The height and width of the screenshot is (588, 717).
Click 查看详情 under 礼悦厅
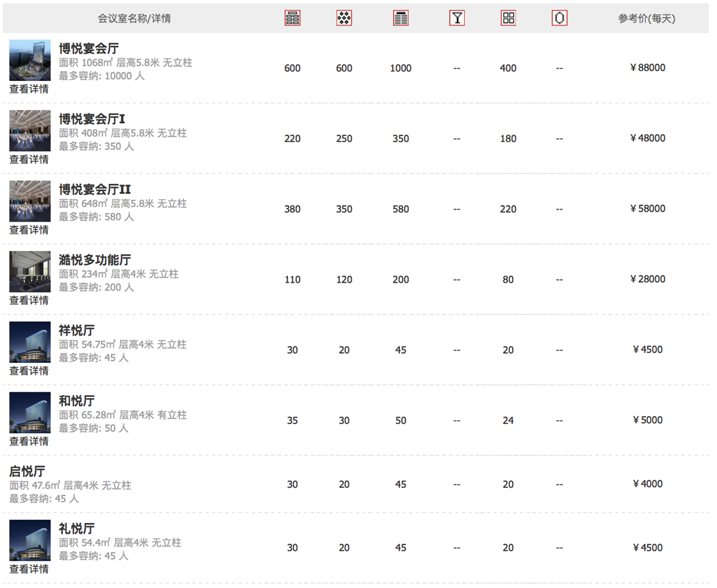click(x=29, y=569)
